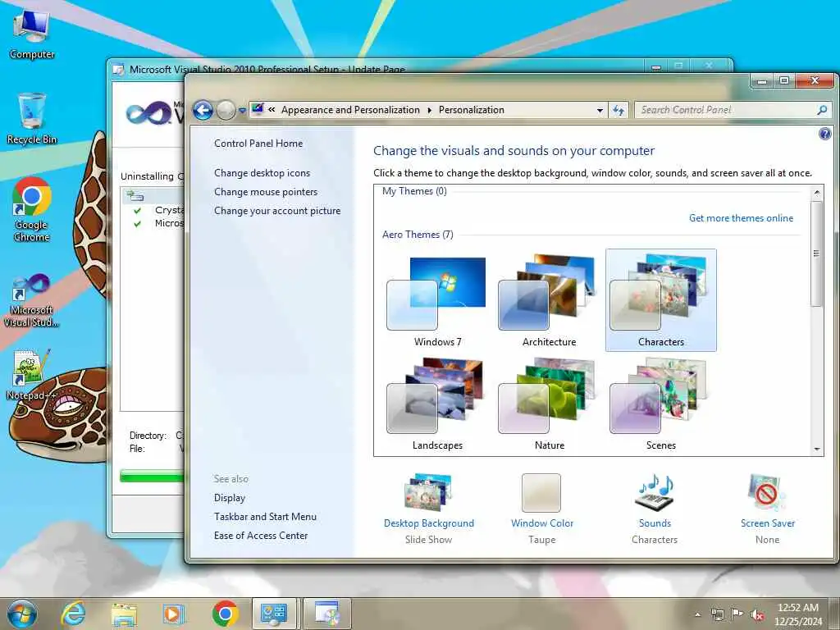Click the Forward arrow navigation button
The width and height of the screenshot is (840, 630).
coord(226,111)
